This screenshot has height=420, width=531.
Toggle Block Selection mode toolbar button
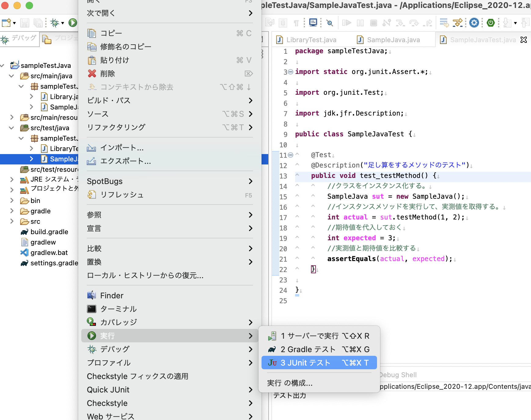click(x=283, y=23)
